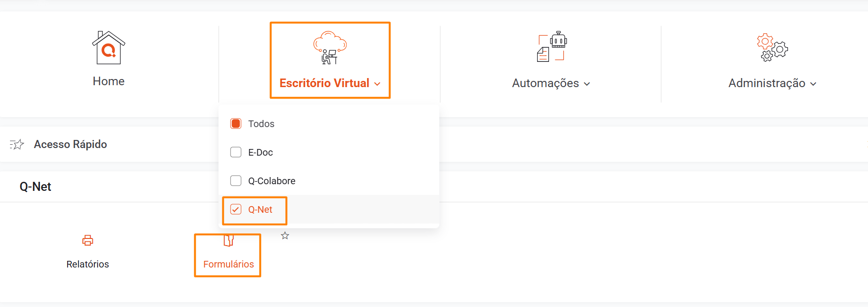Click the Escritório Virtual cloud icon
This screenshot has height=307, width=868.
(x=329, y=48)
